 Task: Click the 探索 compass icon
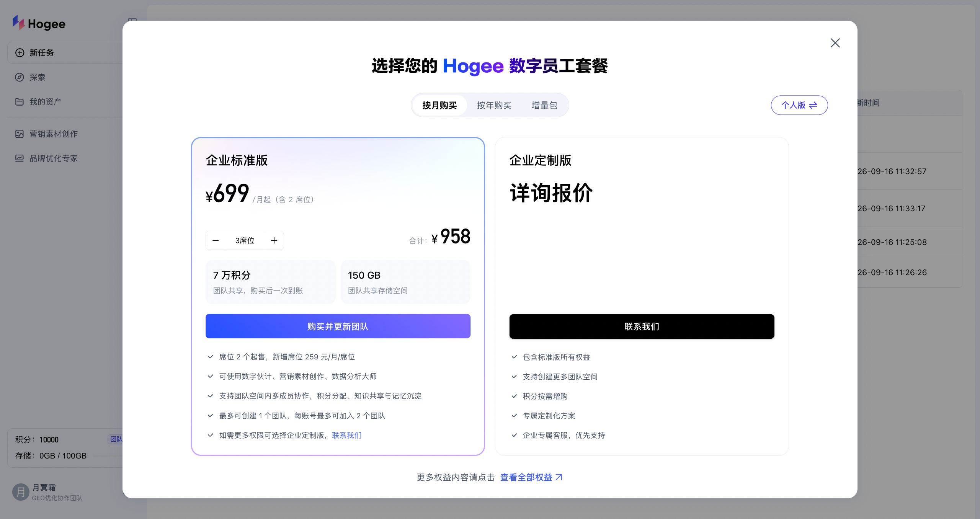point(20,77)
